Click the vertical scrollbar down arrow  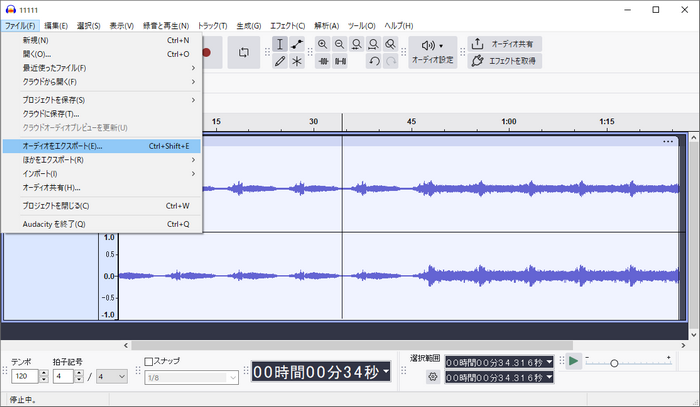[x=693, y=335]
